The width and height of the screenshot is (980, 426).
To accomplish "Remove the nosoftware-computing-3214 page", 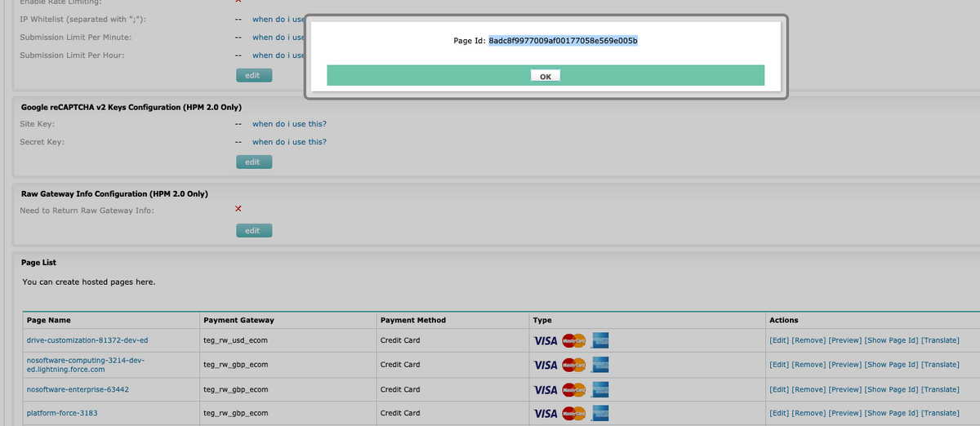I will click(809, 365).
